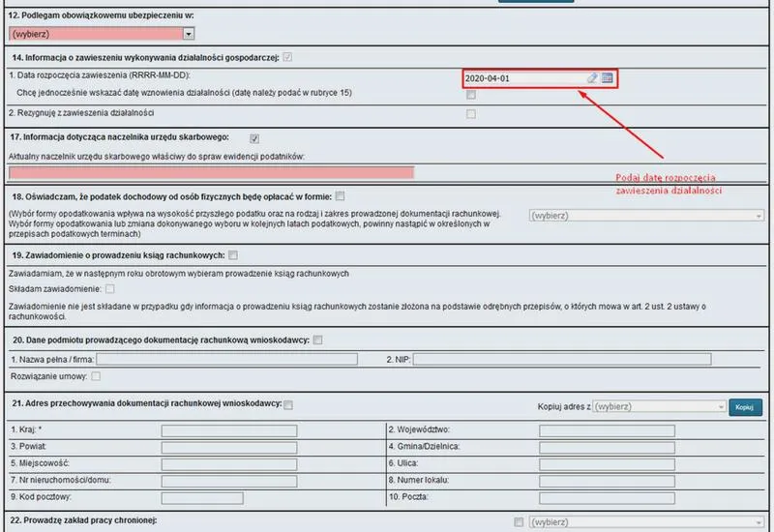Image resolution: width=774 pixels, height=532 pixels.
Task: Toggle section 19 accounting books checkbox
Action: pyautogui.click(x=233, y=255)
